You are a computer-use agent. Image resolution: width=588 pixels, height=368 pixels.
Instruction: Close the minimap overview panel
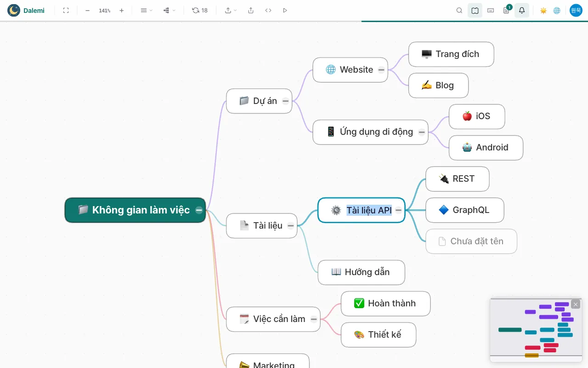coord(576,304)
